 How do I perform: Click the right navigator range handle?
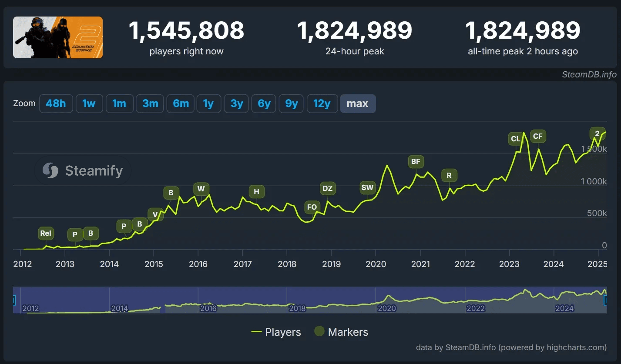click(605, 300)
